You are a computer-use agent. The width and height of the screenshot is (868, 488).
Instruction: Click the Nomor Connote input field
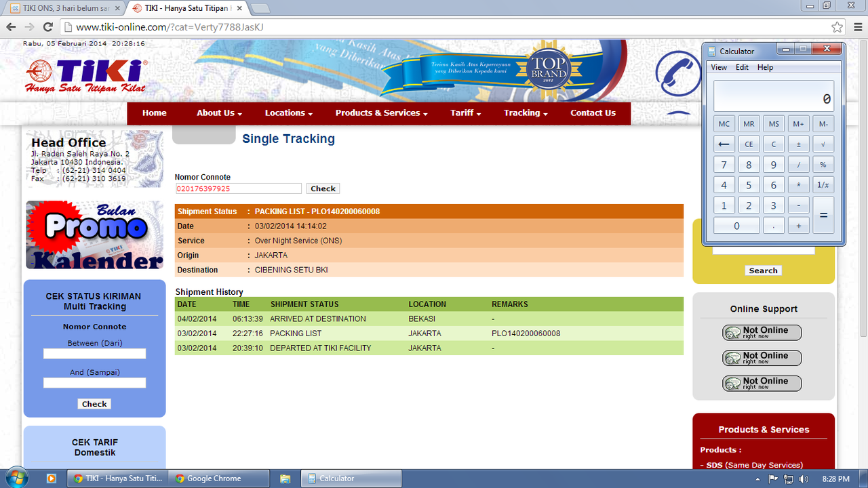pos(238,188)
